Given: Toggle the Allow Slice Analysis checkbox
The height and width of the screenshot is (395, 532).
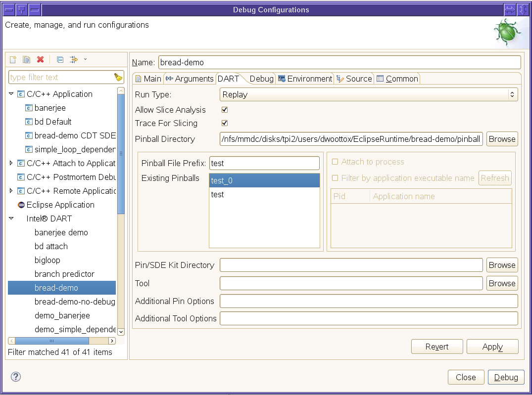Looking at the screenshot, I should tap(225, 110).
